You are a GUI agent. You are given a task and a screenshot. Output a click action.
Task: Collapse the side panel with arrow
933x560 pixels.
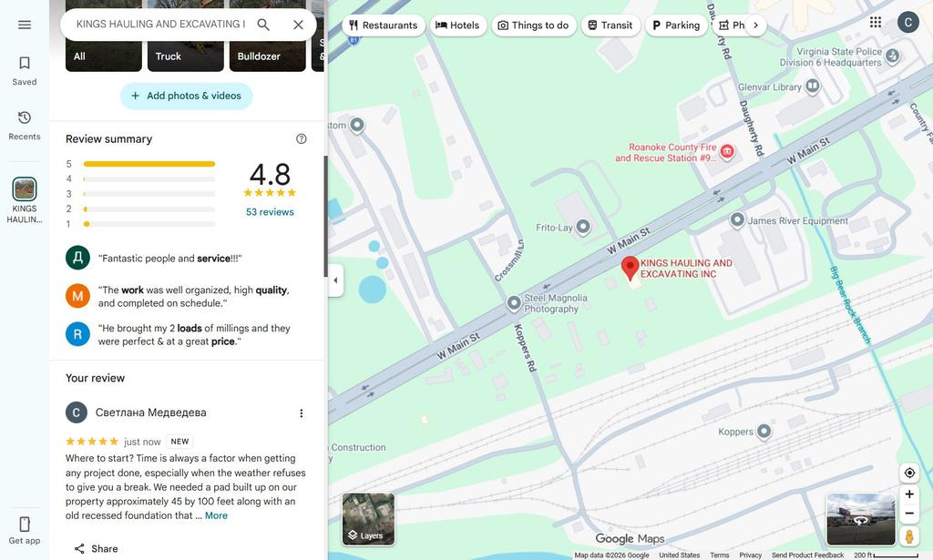[x=335, y=280]
